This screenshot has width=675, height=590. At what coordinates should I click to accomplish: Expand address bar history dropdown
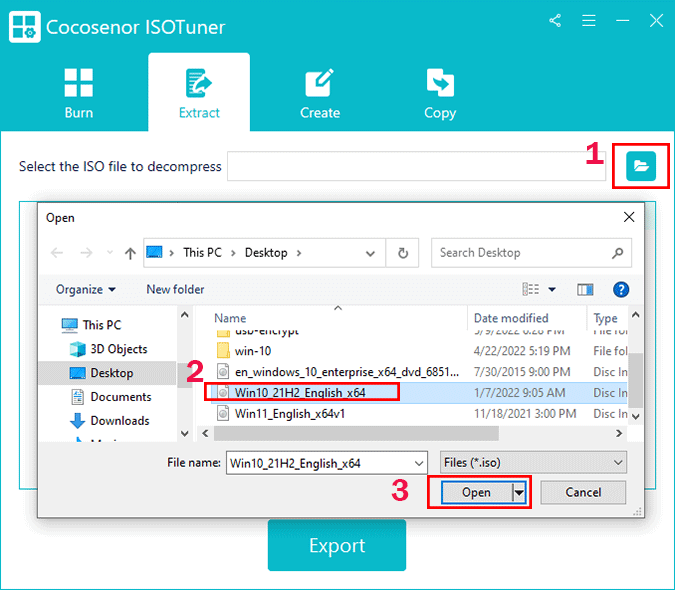tap(370, 253)
